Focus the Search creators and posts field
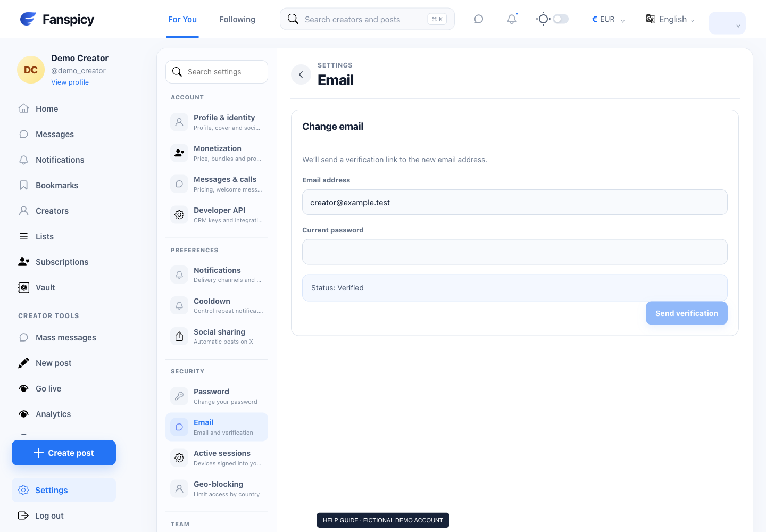Viewport: 766px width, 532px height. point(367,19)
